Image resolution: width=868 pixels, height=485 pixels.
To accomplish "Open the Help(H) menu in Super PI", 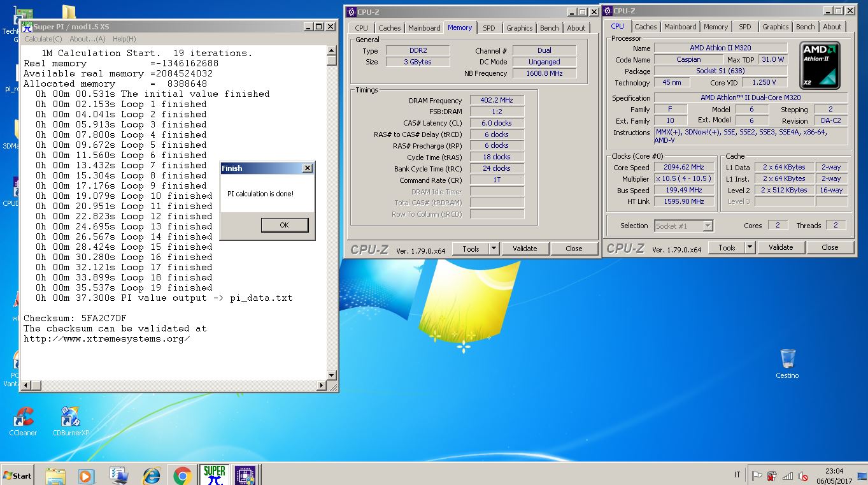I will coord(124,39).
